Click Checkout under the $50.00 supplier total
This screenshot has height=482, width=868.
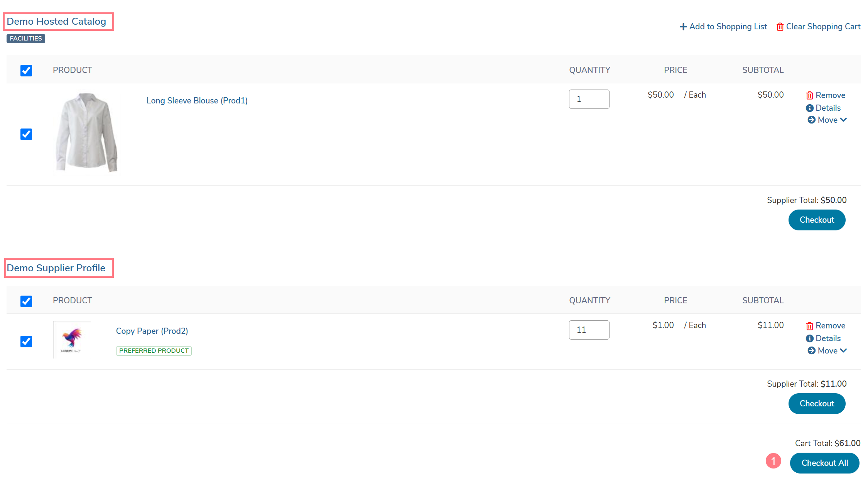(817, 220)
